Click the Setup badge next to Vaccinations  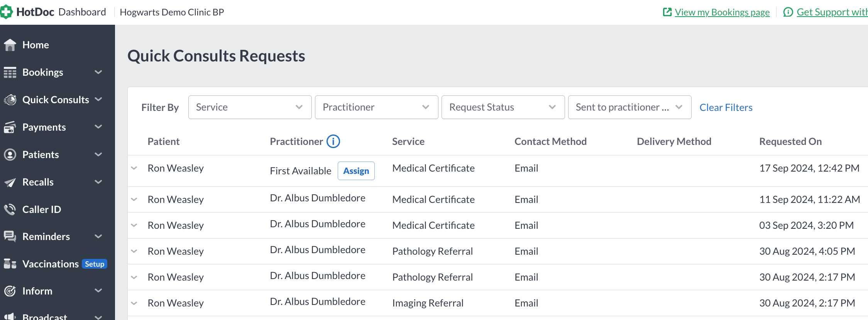point(95,264)
